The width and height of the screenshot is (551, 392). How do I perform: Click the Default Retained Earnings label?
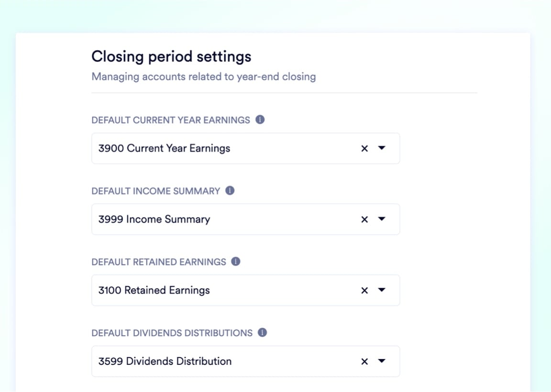click(x=159, y=262)
